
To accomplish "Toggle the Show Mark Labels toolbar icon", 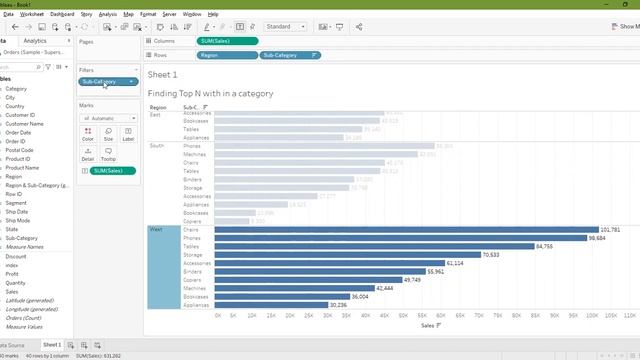I will tap(240, 27).
